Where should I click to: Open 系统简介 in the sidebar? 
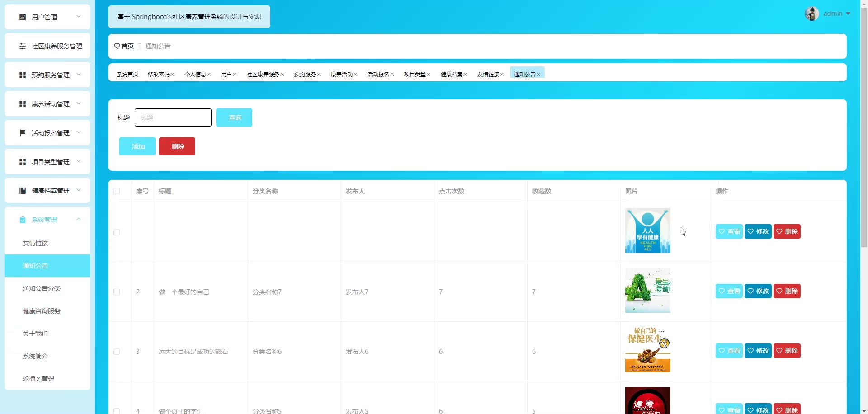pos(47,356)
